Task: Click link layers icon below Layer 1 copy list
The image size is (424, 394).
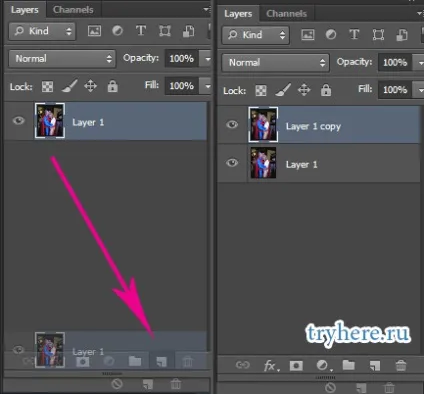Action: click(x=242, y=365)
